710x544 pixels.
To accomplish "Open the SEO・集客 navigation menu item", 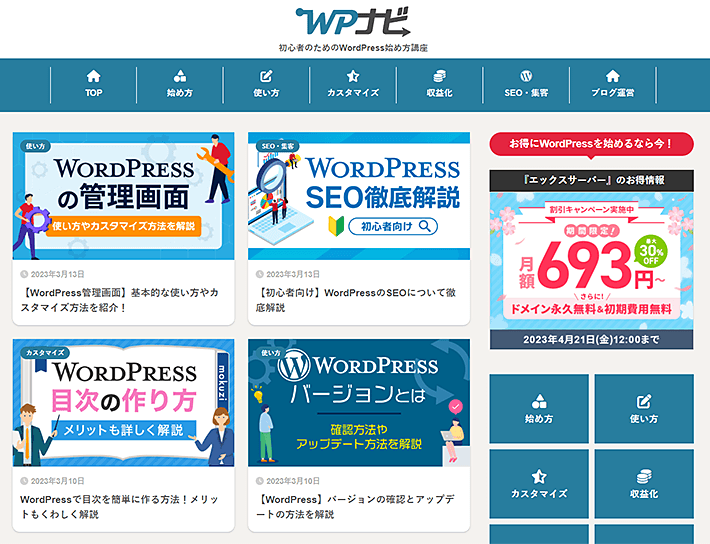I will click(x=526, y=85).
